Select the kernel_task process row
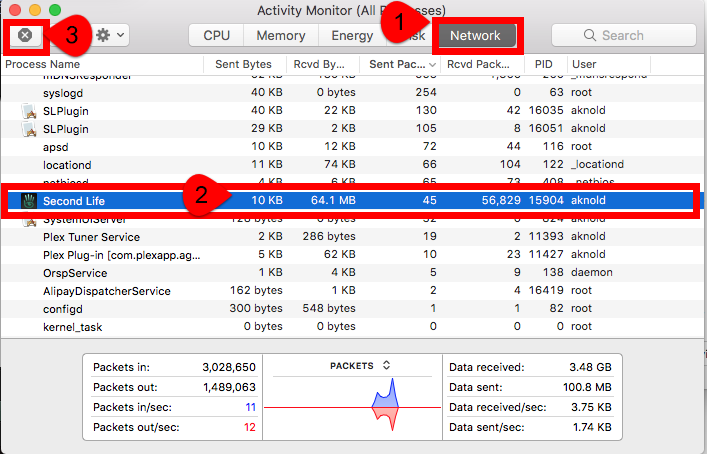 click(352, 327)
